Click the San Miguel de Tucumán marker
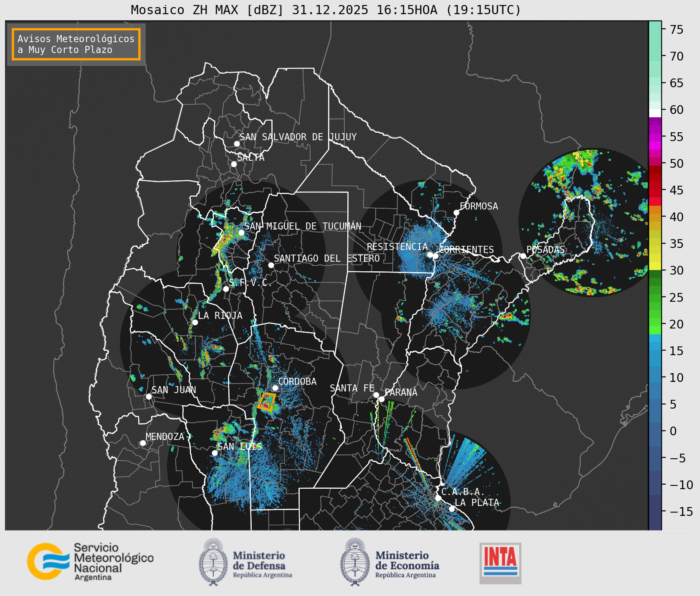 click(241, 232)
